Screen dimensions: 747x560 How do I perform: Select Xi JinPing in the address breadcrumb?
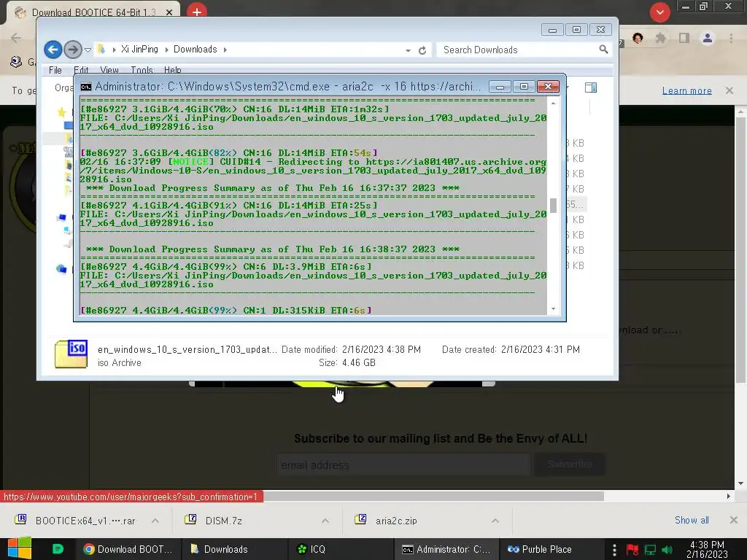[x=139, y=49]
